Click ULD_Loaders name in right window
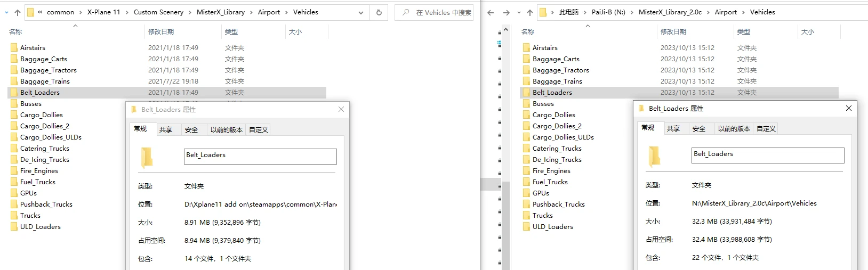The width and height of the screenshot is (868, 270). pos(553,226)
